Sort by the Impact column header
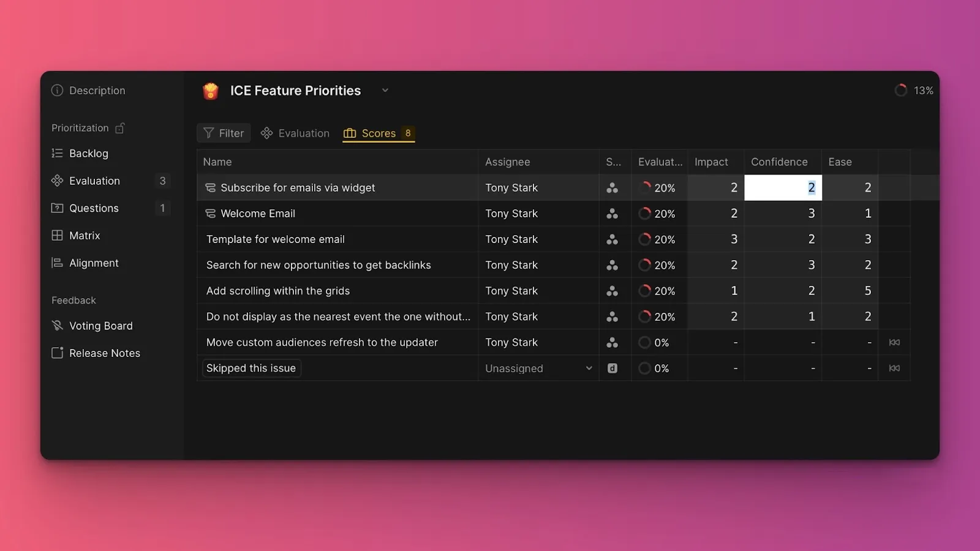 711,162
